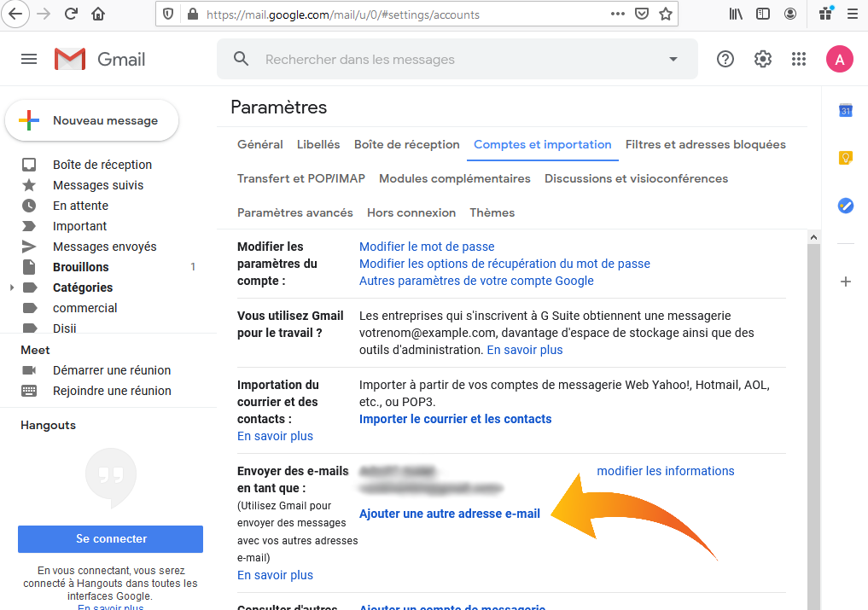The image size is (868, 610).
Task: Click En savoir plus under Importation du courrier
Action: [275, 436]
